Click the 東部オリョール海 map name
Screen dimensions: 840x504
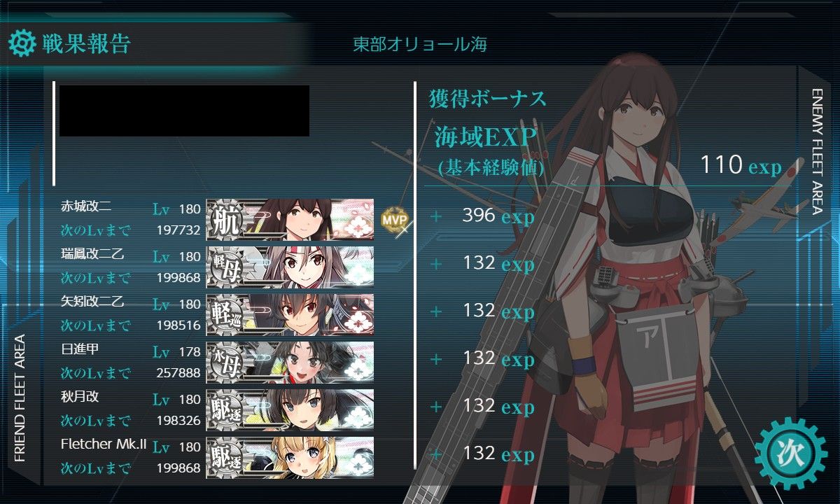[x=420, y=45]
